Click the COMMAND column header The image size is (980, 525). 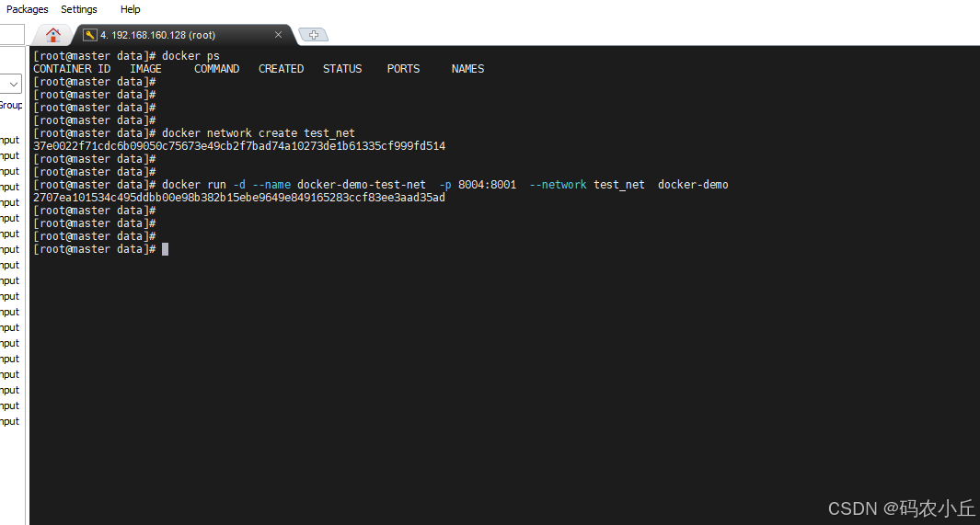coord(217,69)
